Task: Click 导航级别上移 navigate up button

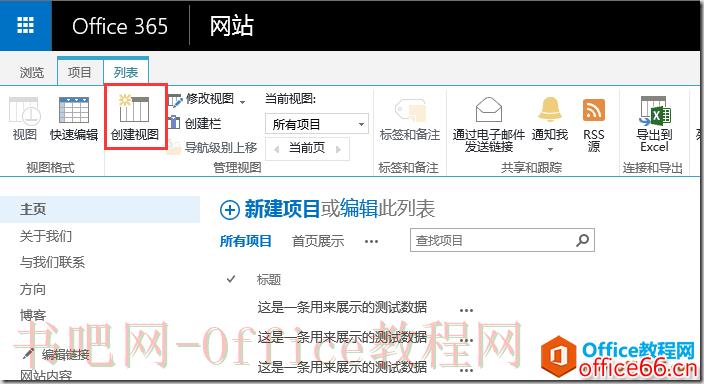Action: point(212,147)
